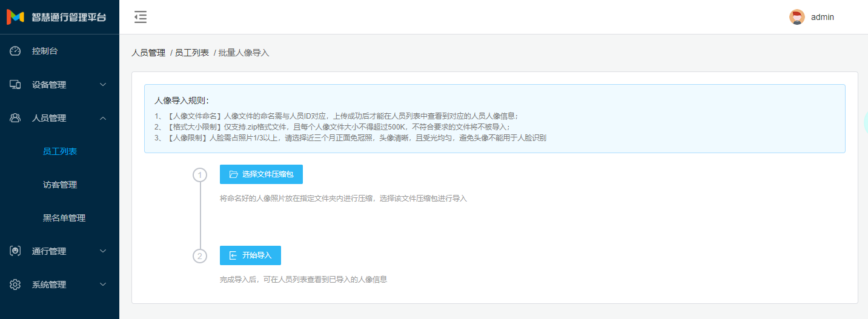Image resolution: width=868 pixels, height=319 pixels.
Task: Click the hint 将命名好的人像照片放在指定文件夹内进行压缩
Action: tap(343, 199)
